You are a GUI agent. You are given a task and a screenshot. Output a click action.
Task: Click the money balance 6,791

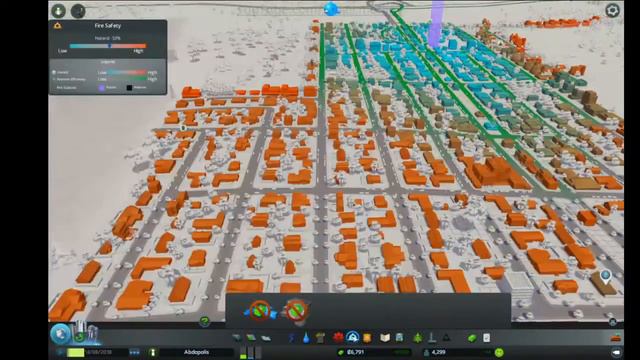tap(356, 352)
